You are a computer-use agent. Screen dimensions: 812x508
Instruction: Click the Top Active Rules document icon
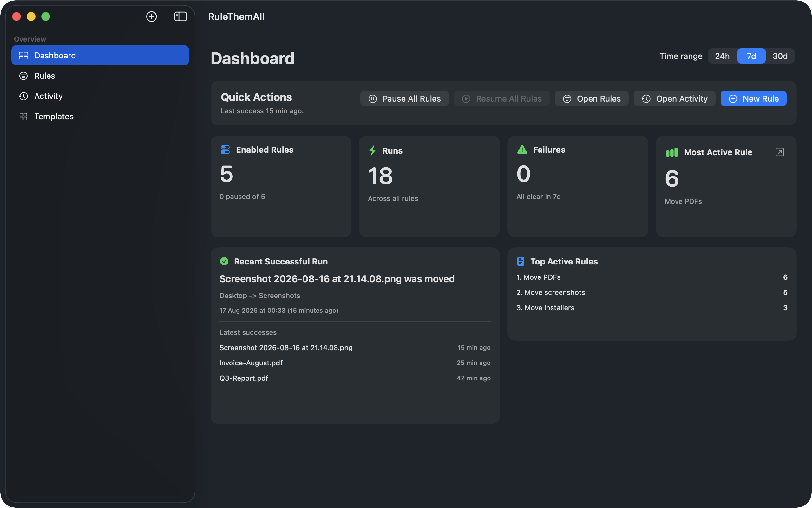[521, 261]
